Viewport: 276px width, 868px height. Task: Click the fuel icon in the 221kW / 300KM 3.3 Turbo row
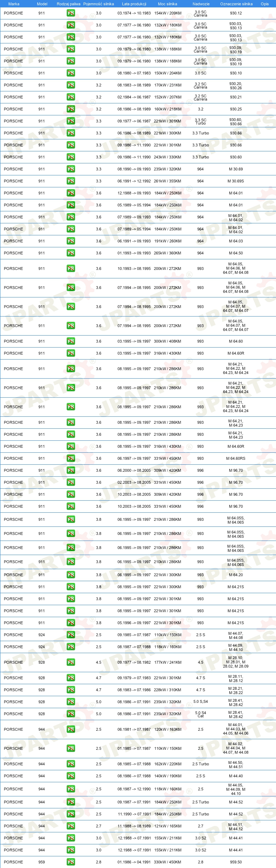click(71, 133)
